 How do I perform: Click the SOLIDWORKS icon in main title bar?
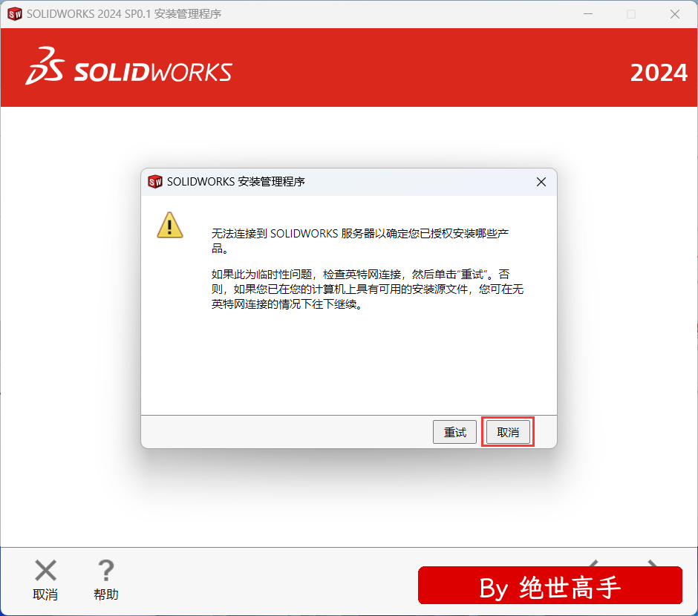pos(15,14)
